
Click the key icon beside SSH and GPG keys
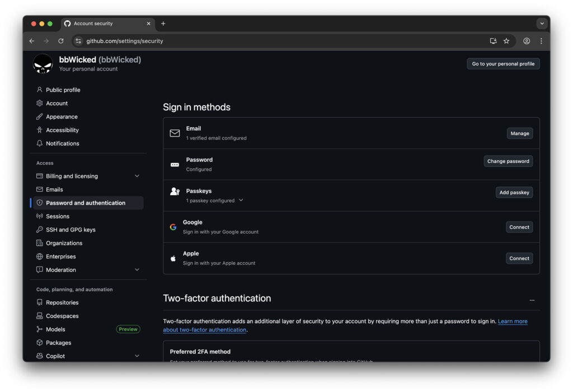click(40, 229)
